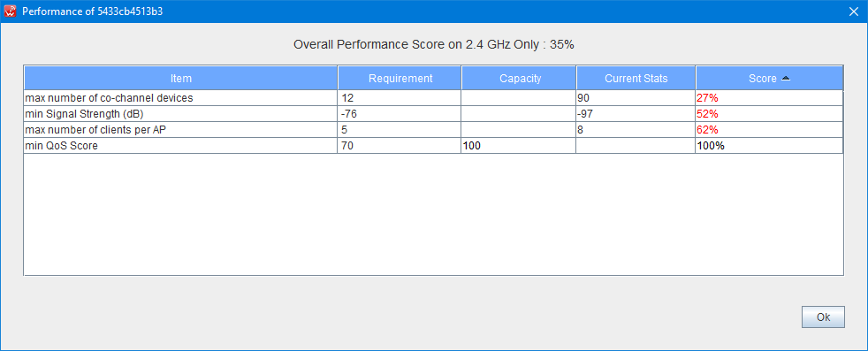Click requirement value -76
The image size is (868, 351).
coord(348,114)
